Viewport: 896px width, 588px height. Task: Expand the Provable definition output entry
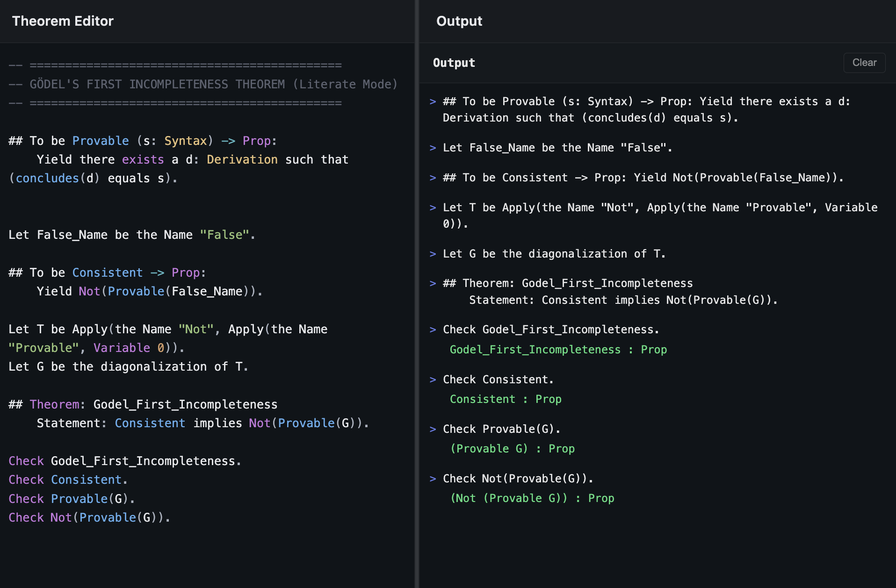(433, 101)
